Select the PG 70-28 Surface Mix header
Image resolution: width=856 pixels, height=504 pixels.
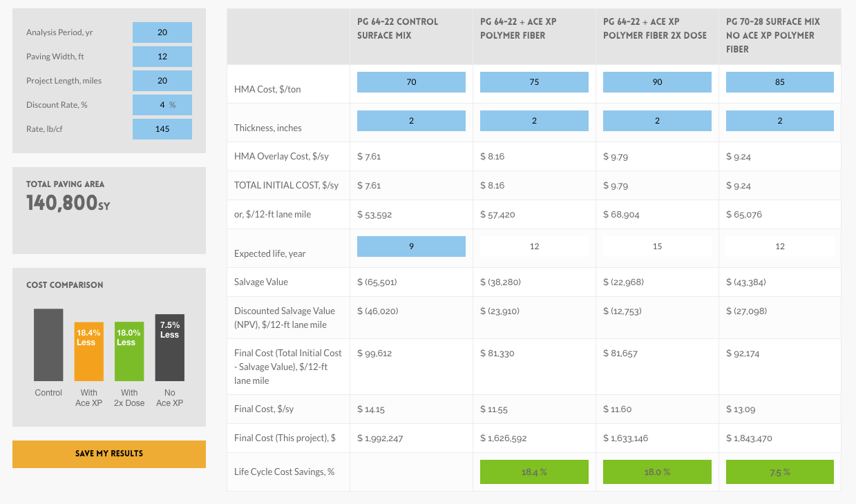point(773,35)
